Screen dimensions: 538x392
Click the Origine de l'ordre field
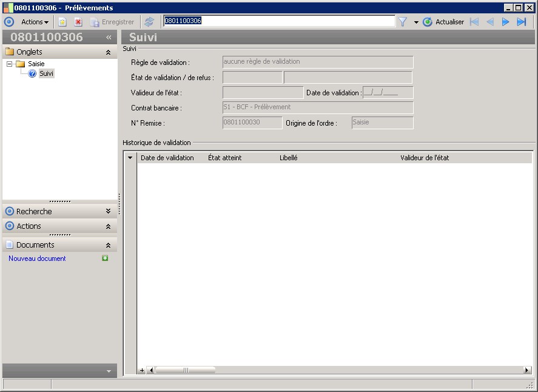tap(382, 123)
